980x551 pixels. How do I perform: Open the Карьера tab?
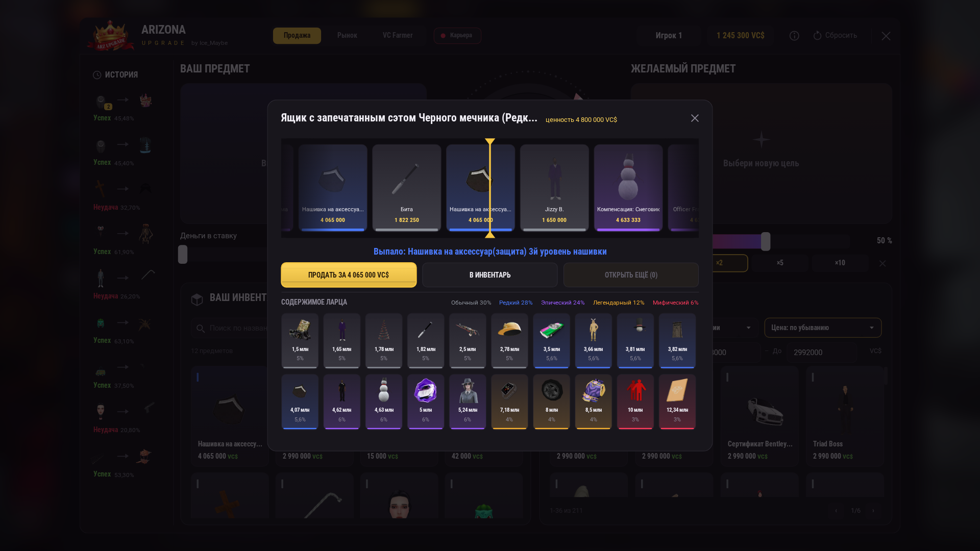[x=457, y=36]
